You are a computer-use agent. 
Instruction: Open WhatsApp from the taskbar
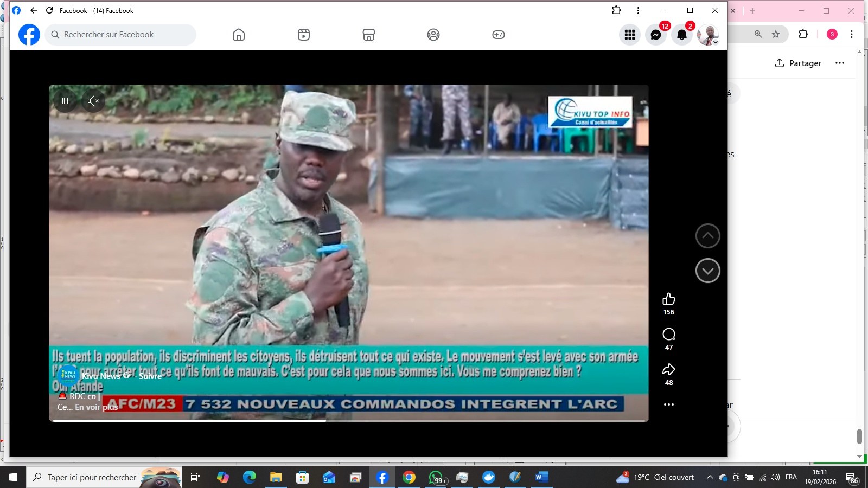[x=437, y=477]
